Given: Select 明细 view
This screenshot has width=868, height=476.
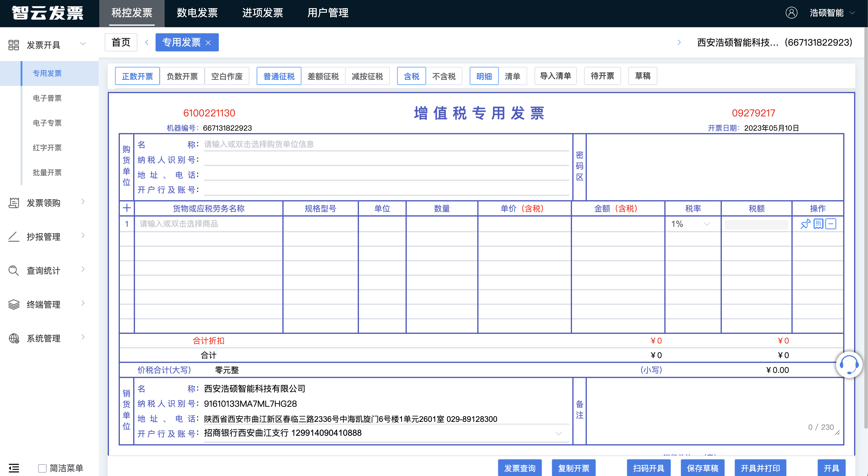Looking at the screenshot, I should pos(484,76).
